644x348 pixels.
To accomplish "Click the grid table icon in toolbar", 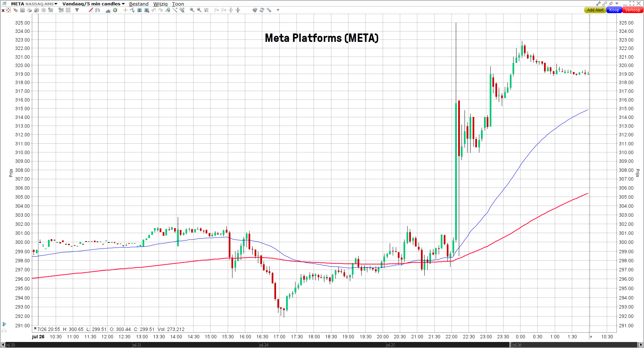I will tap(22, 10).
